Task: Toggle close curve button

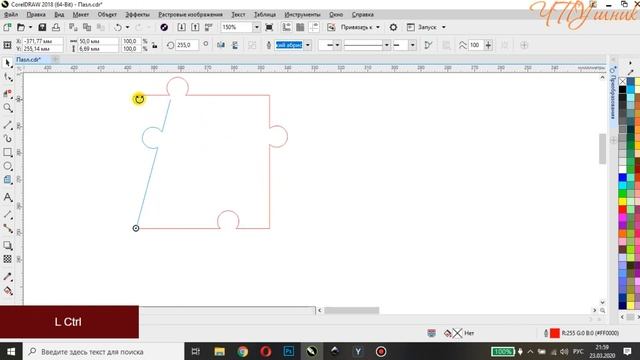Action: 428,45
